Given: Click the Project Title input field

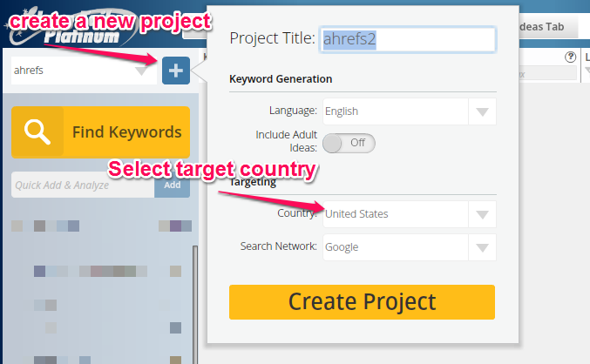Looking at the screenshot, I should point(408,39).
